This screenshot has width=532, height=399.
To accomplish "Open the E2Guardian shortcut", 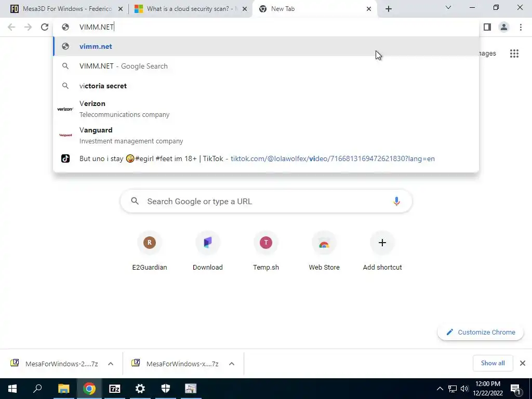I will point(150,251).
